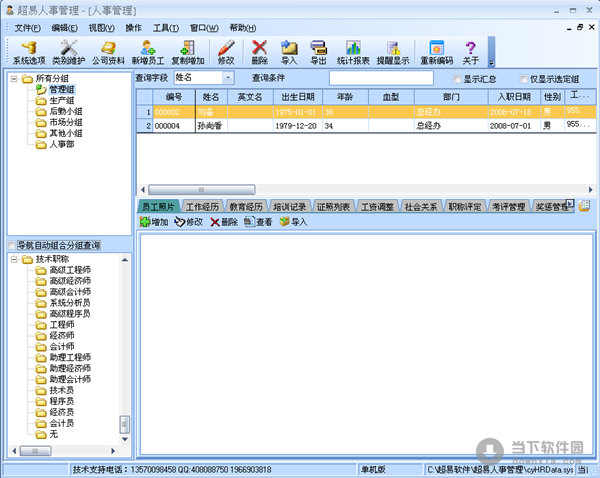Image resolution: width=600 pixels, height=478 pixels.
Task: Open the 查询字段 dropdown showing 姓名
Action: click(x=227, y=77)
